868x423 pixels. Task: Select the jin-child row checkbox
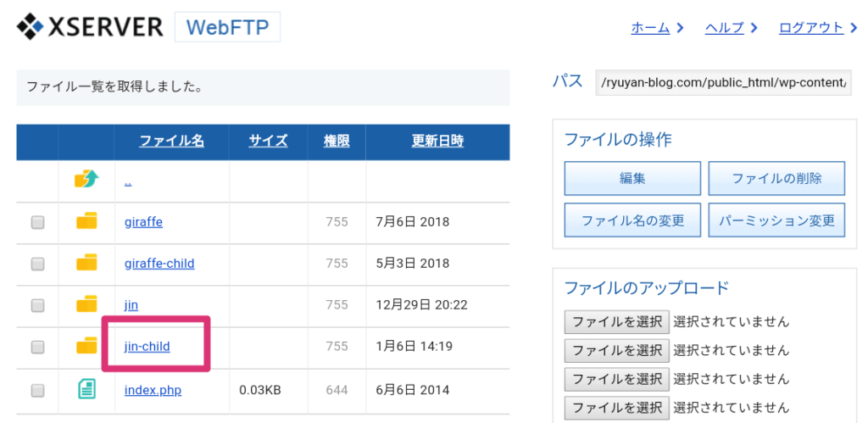[37, 347]
